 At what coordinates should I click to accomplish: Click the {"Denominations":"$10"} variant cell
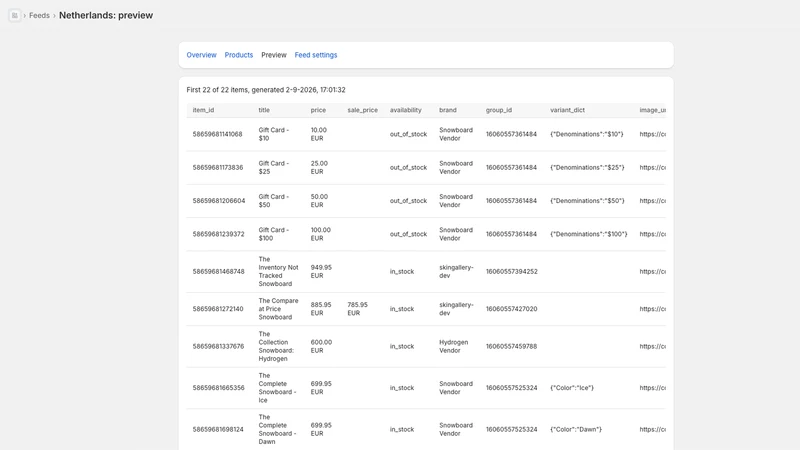587,134
